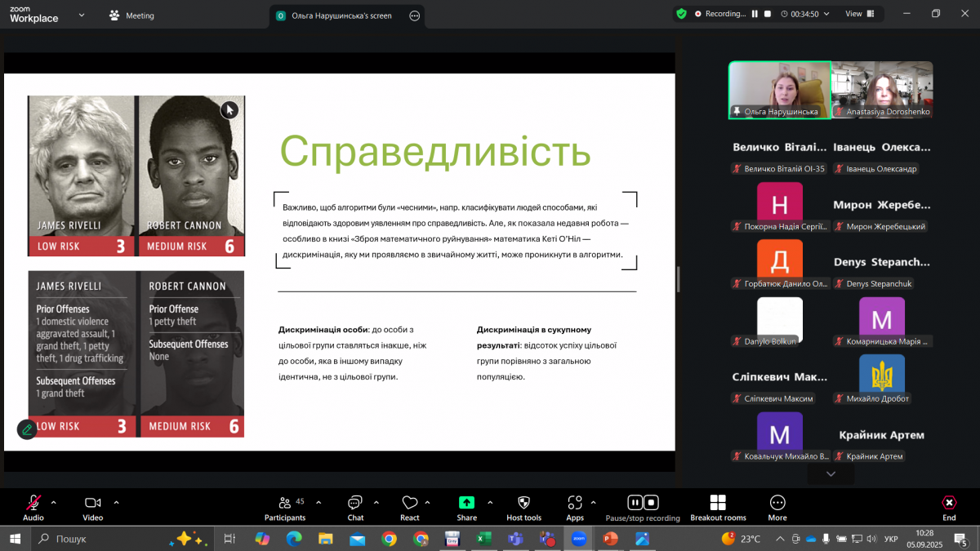
Task: Select Anastasiya Doroshenko's video thumbnail
Action: point(882,88)
